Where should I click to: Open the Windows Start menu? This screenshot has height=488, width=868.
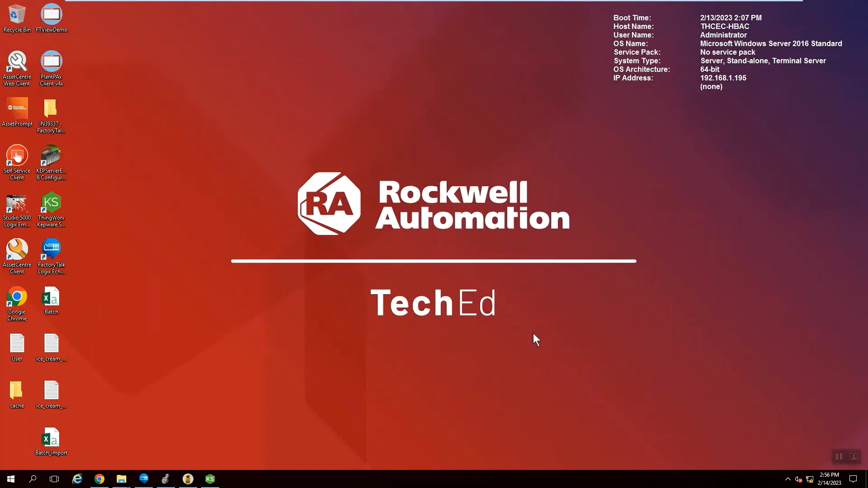point(11,479)
